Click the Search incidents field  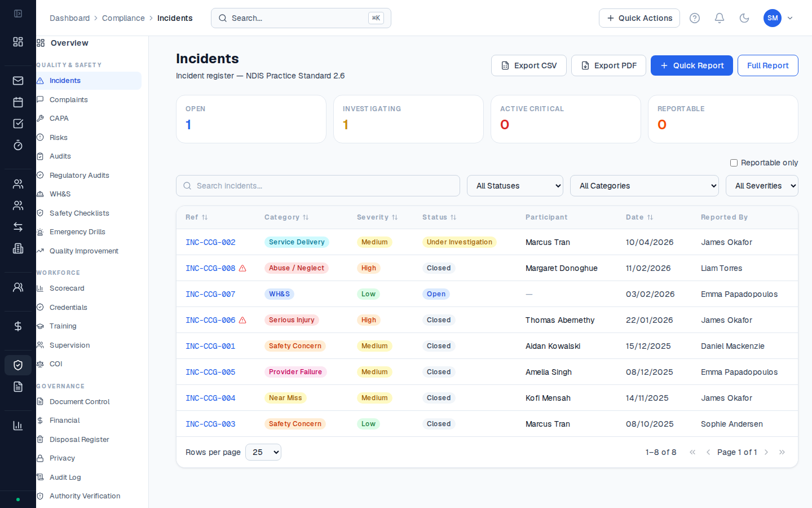click(318, 186)
